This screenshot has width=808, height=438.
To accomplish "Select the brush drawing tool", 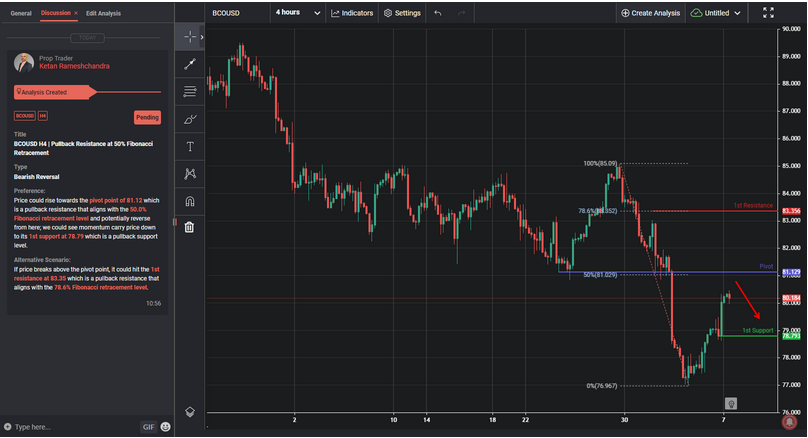I will 190,120.
